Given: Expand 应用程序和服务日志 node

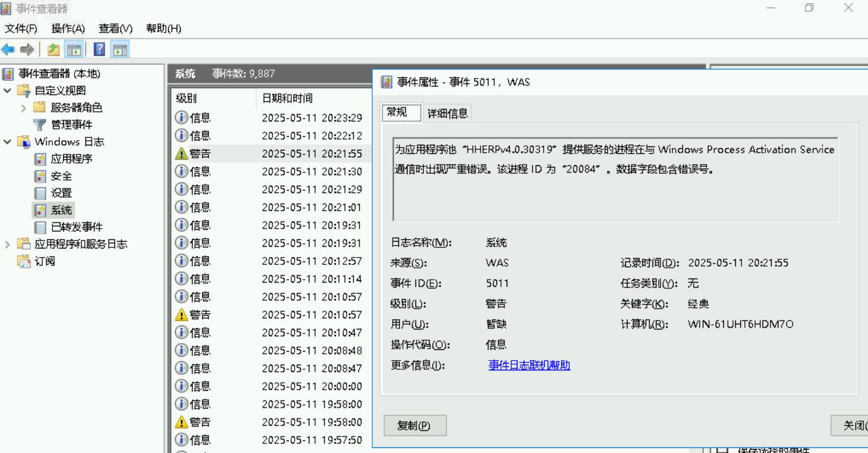Looking at the screenshot, I should click(x=7, y=244).
